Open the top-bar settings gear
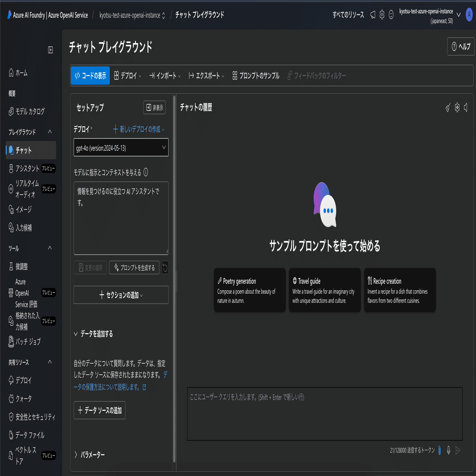Image resolution: width=476 pixels, height=476 pixels. 382,15
